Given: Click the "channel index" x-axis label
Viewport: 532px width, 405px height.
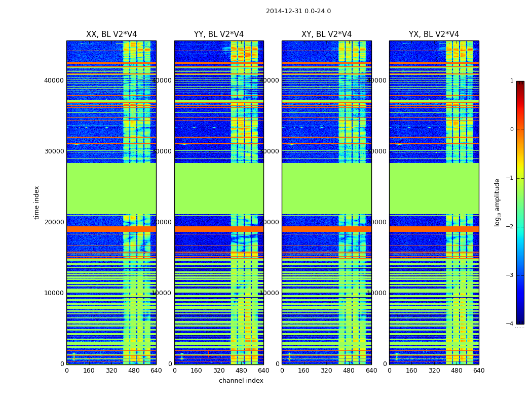Looking at the screenshot, I should coord(241,381).
